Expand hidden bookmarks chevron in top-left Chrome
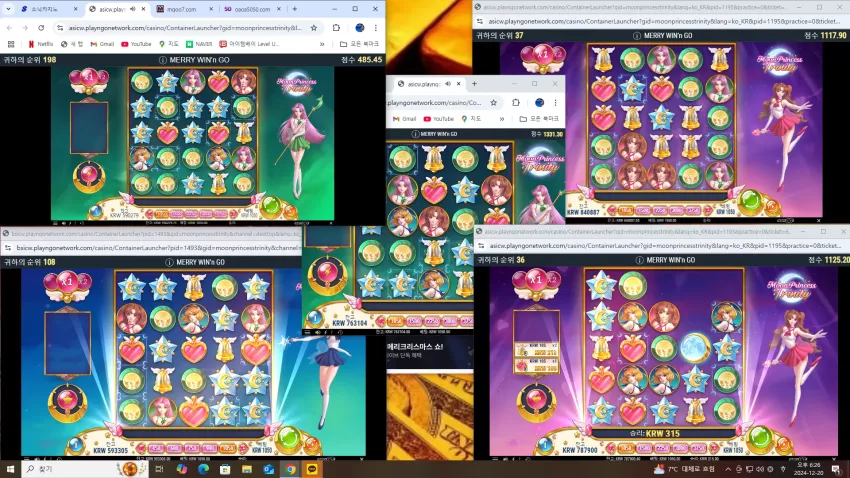The image size is (850, 478). (x=322, y=44)
